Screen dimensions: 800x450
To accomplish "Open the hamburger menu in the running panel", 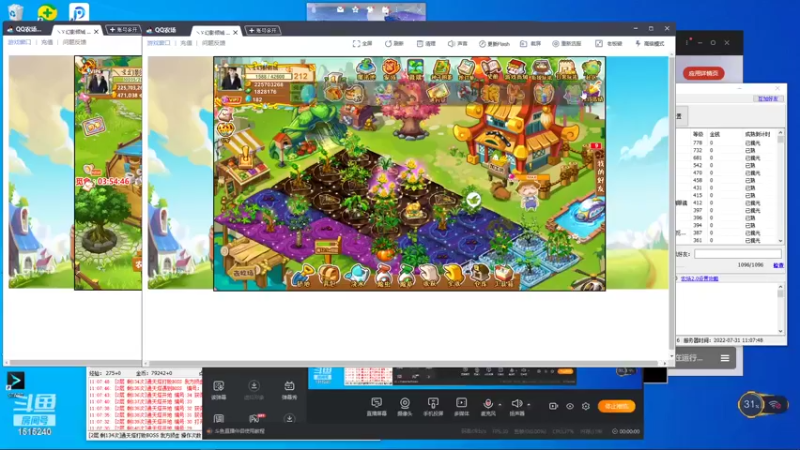I will coord(724,358).
